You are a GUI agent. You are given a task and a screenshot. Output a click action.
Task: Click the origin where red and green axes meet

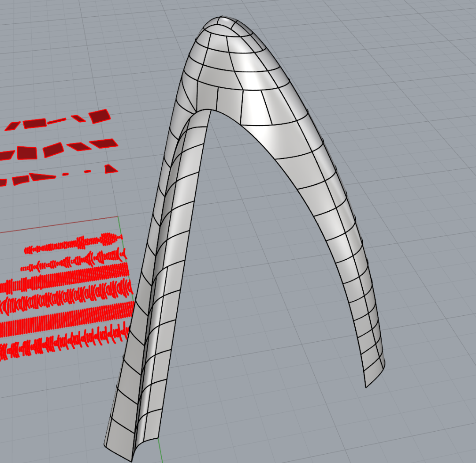click(x=119, y=217)
